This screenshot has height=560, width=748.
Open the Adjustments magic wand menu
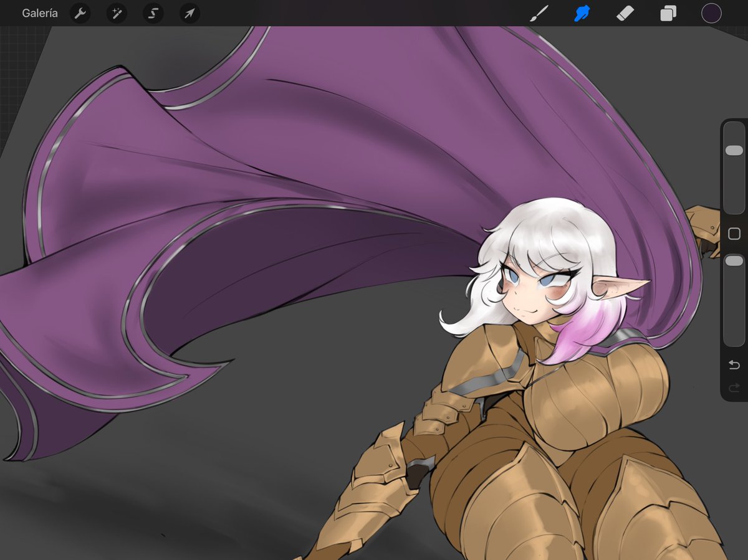tap(117, 13)
